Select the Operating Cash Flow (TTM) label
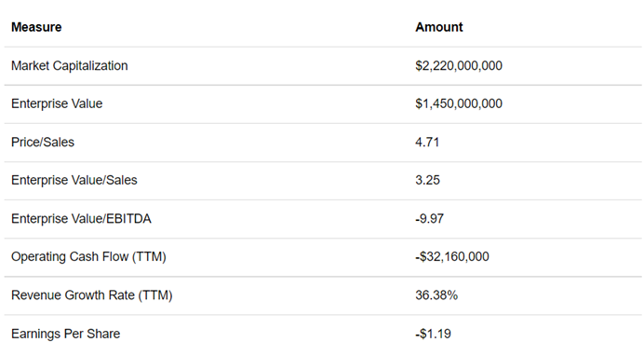The height and width of the screenshot is (356, 644). [x=88, y=257]
